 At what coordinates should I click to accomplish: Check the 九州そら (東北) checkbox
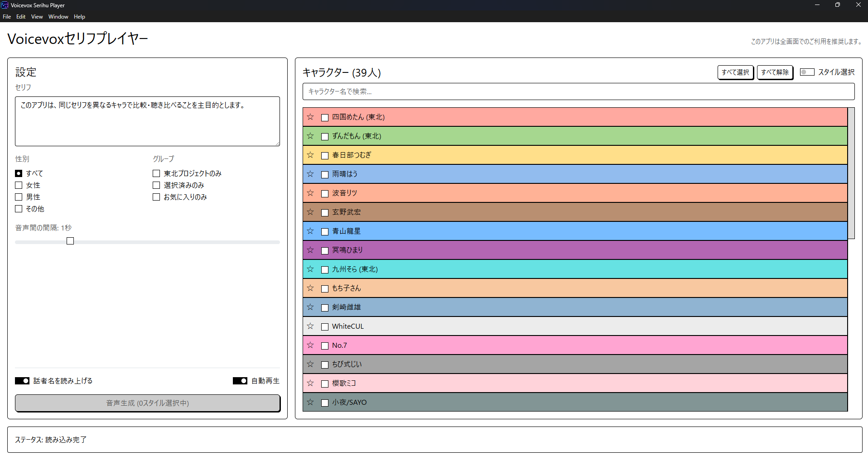[x=325, y=270]
